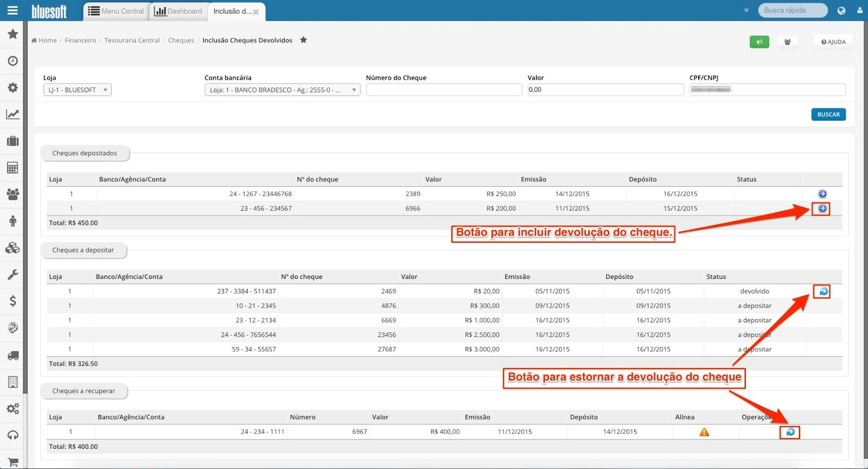868x469 pixels.
Task: Go to Cheques breadcrumb
Action: [181, 40]
